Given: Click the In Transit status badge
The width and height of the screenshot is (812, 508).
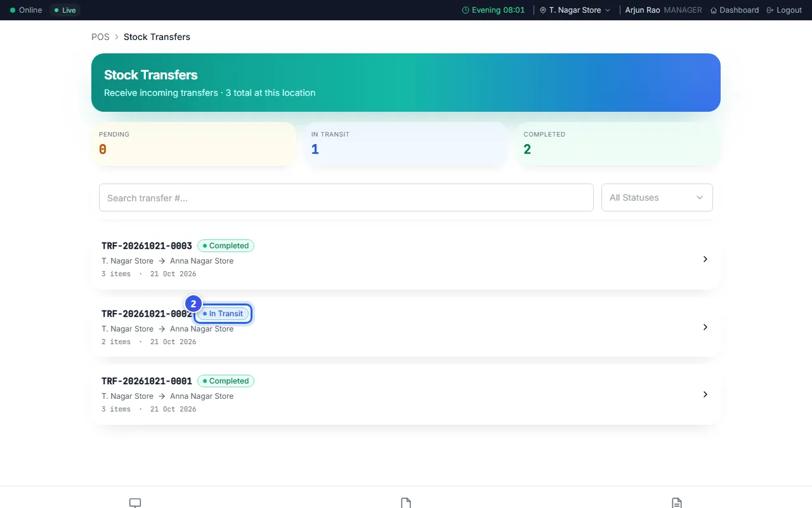Looking at the screenshot, I should tap(223, 314).
